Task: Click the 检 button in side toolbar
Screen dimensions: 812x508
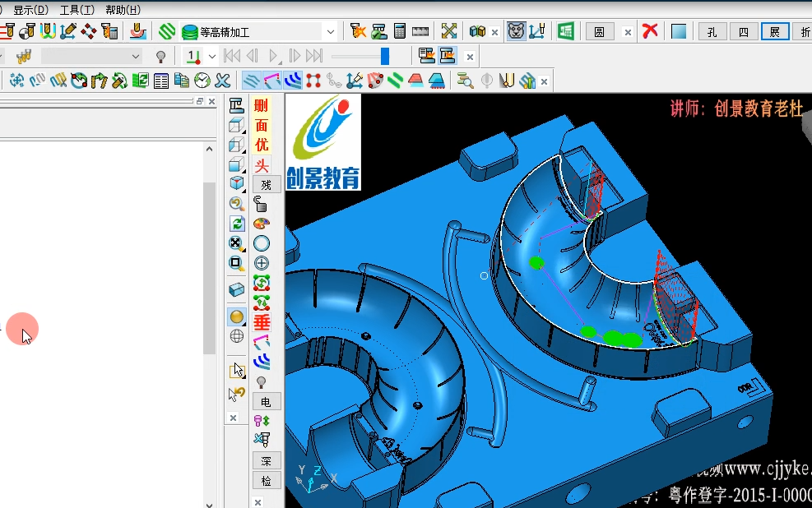Action: point(267,481)
